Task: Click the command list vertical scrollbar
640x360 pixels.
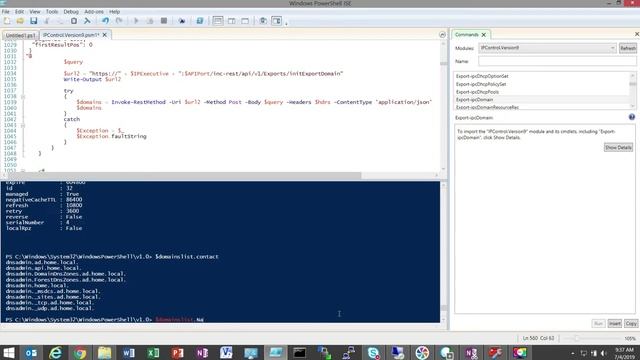Action: pyautogui.click(x=633, y=91)
